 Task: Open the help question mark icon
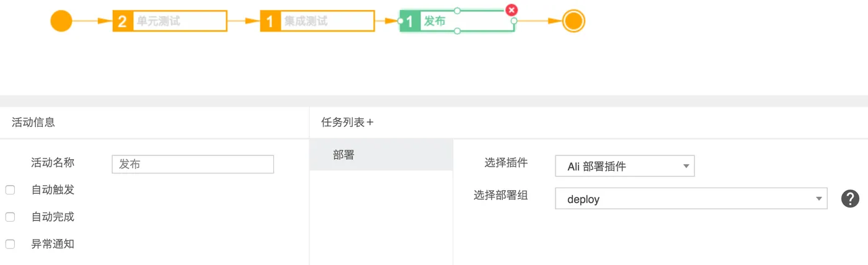[x=850, y=199]
